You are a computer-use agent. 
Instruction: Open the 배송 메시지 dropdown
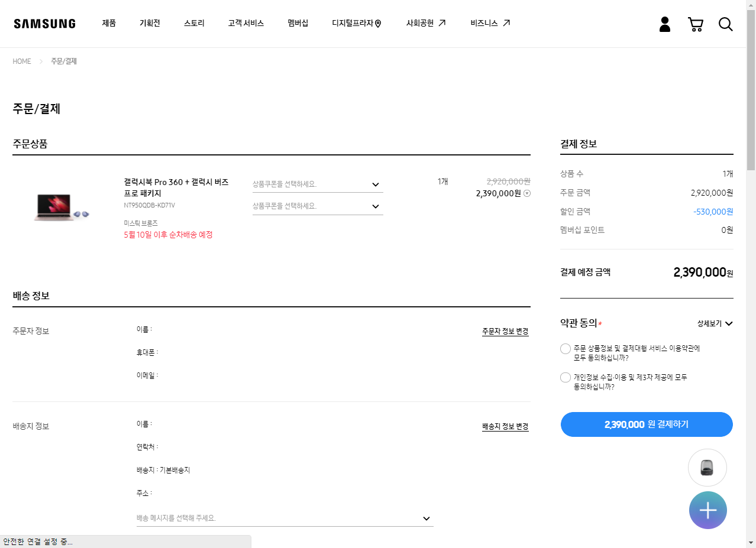click(285, 518)
